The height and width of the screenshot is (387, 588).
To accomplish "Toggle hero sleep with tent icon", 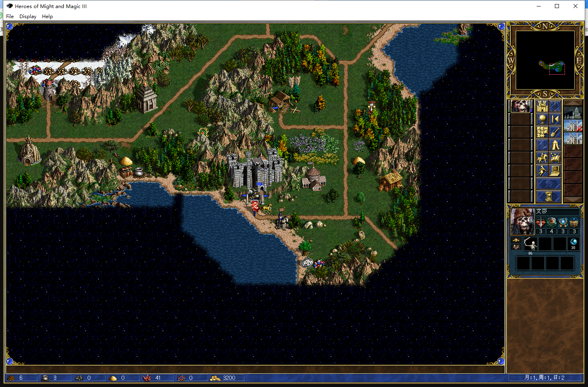I will [555, 145].
